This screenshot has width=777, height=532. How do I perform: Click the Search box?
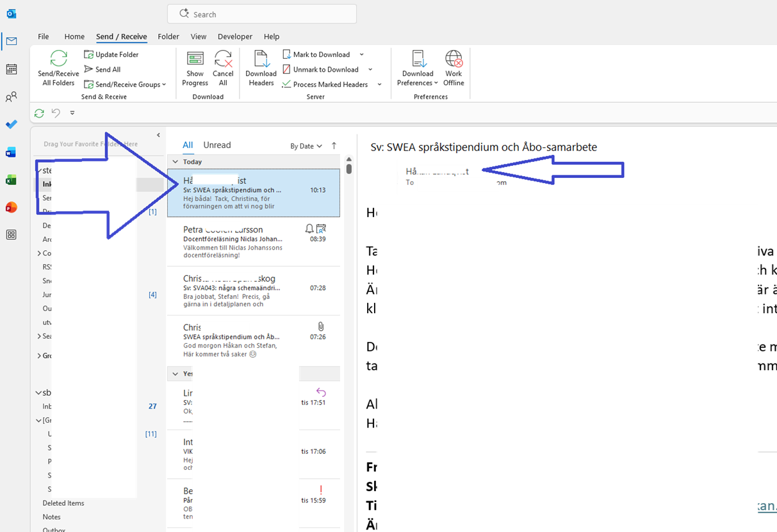pos(262,13)
